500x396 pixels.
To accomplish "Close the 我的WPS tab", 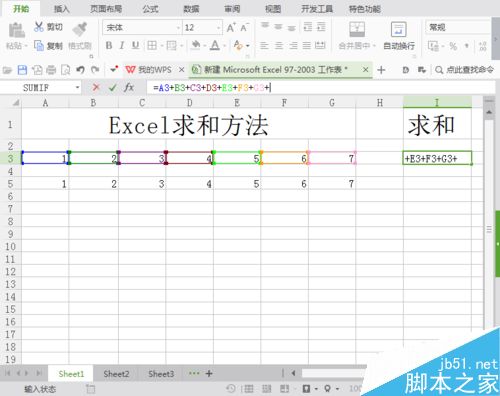I will 181,70.
